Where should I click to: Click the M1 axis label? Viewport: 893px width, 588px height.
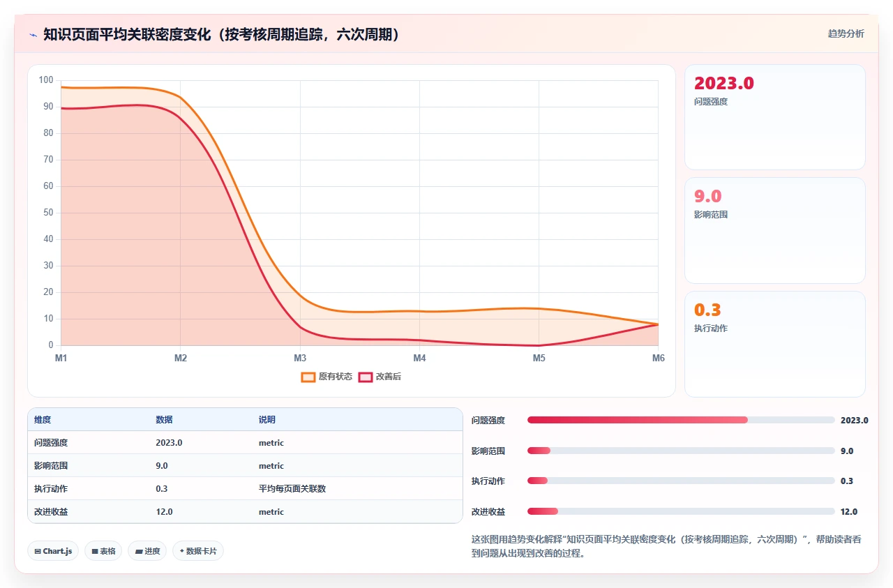point(61,358)
